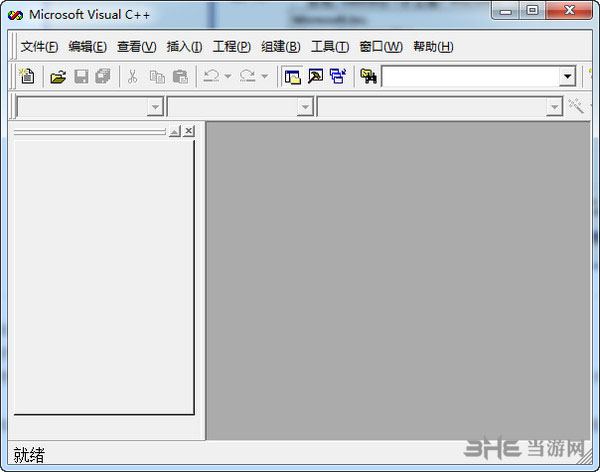The width and height of the screenshot is (600, 472).
Task: Open the 编辑(E) menu
Action: click(88, 47)
